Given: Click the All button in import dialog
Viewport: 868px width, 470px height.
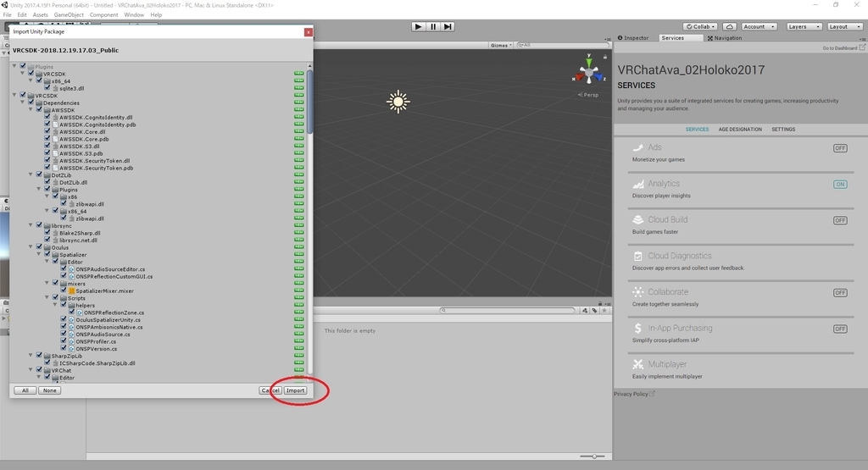Looking at the screenshot, I should pos(25,390).
